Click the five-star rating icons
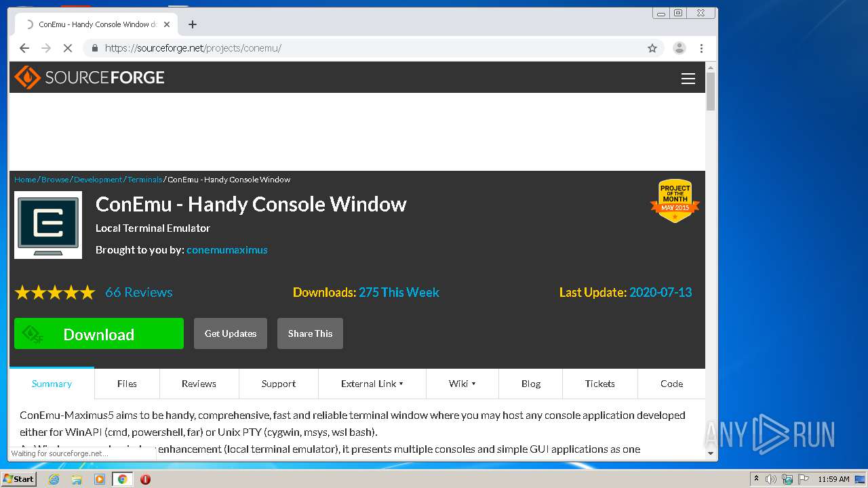This screenshot has height=488, width=868. point(55,293)
